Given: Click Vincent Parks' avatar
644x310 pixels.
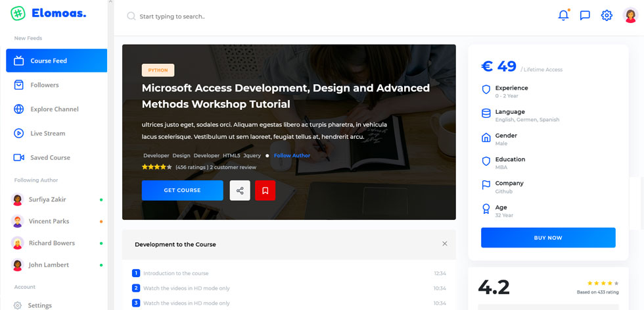Looking at the screenshot, I should click(17, 221).
